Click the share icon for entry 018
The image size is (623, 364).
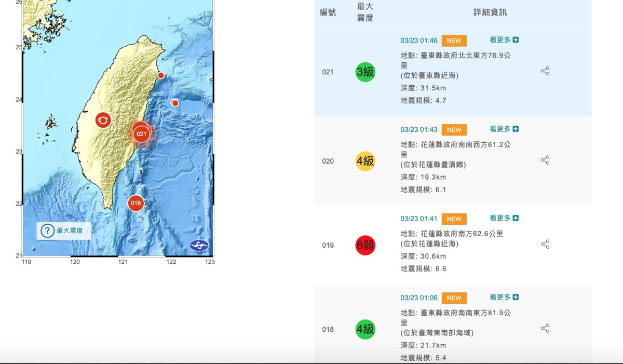[545, 328]
